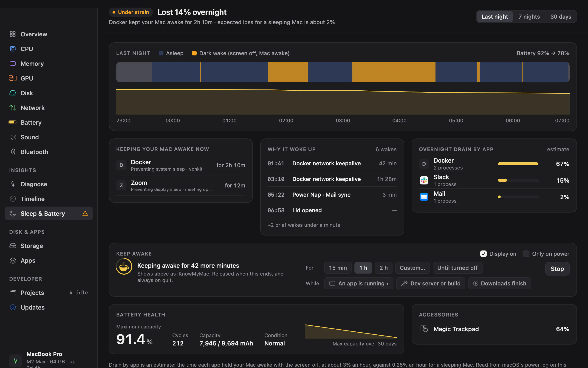The image size is (588, 368).
Task: Open Sleep & Battery sidebar item
Action: 49,213
